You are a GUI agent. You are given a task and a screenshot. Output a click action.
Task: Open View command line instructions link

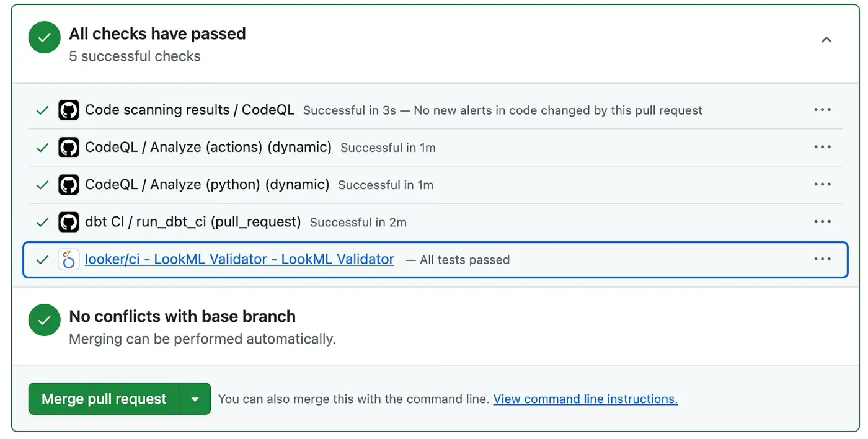pos(585,399)
